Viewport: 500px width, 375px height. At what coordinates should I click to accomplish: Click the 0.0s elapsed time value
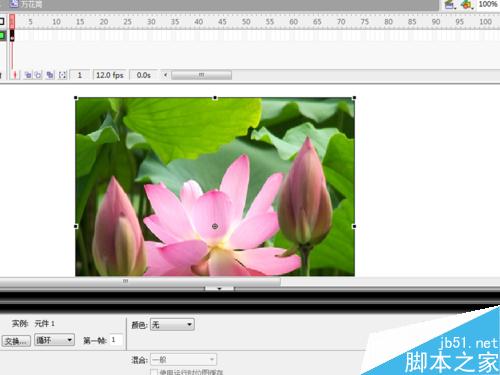click(143, 75)
